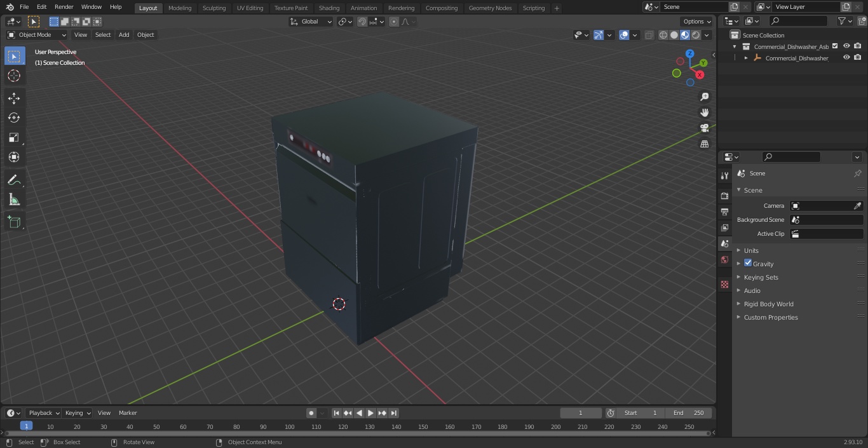The width and height of the screenshot is (868, 448).
Task: Hide the Commercial_Dishwasher_Asb collection in viewport
Action: (846, 46)
